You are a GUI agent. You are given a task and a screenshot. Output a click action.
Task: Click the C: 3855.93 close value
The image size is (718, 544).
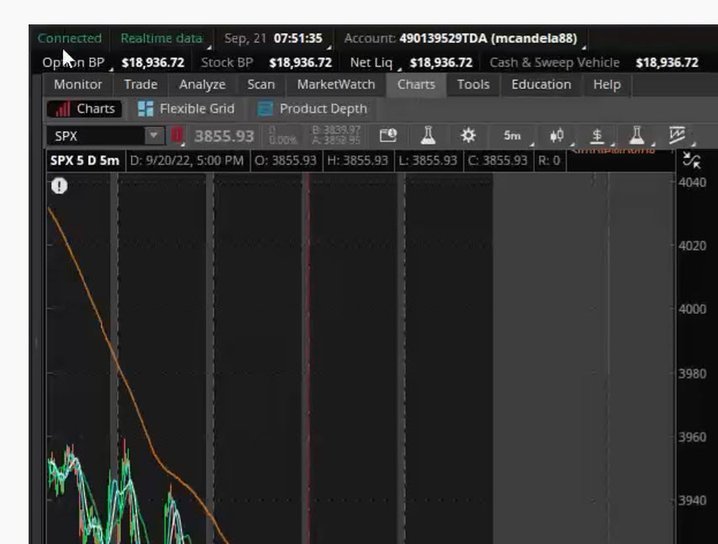(498, 161)
